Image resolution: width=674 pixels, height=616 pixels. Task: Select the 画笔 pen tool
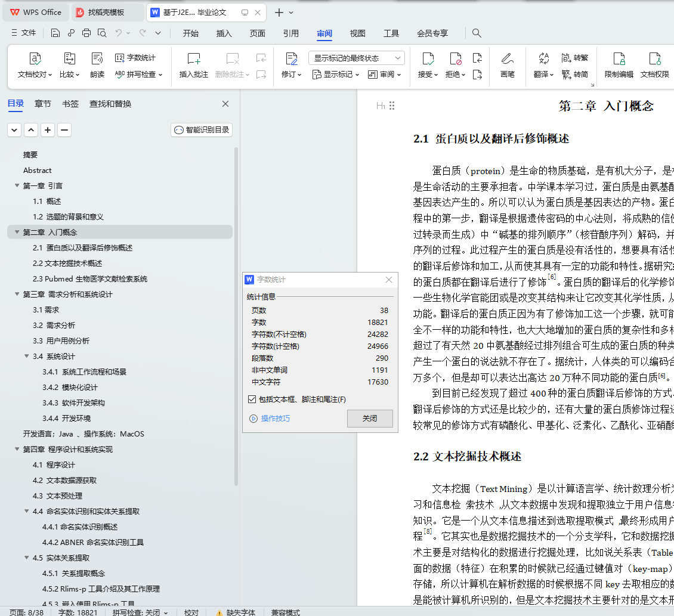point(507,59)
